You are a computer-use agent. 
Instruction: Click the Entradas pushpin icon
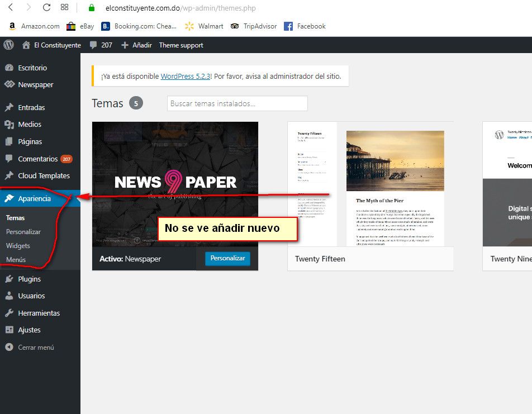coord(9,107)
